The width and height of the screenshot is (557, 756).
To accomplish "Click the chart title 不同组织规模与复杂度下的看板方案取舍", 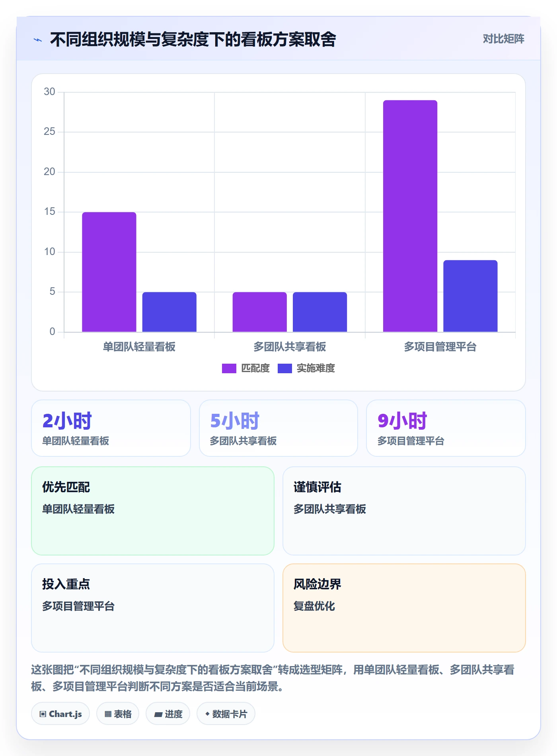I will pos(193,39).
